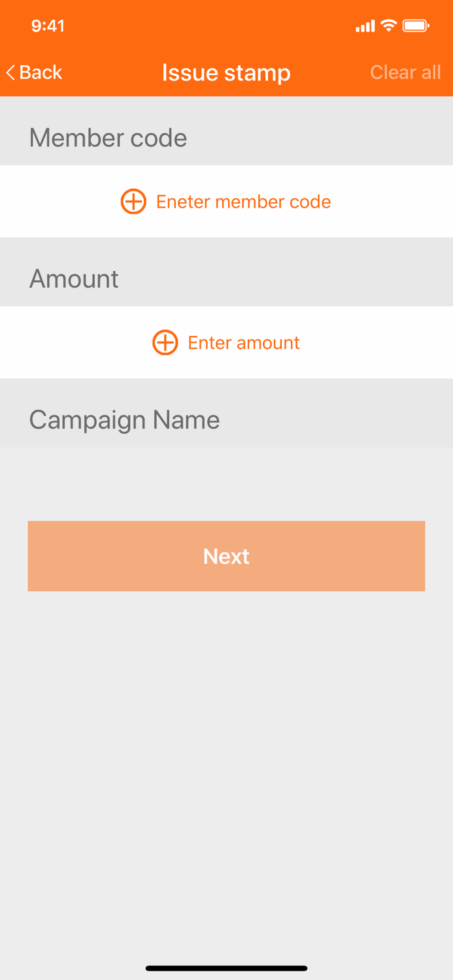Viewport: 453px width, 980px height.
Task: Expand the Amount section header
Action: click(x=73, y=279)
